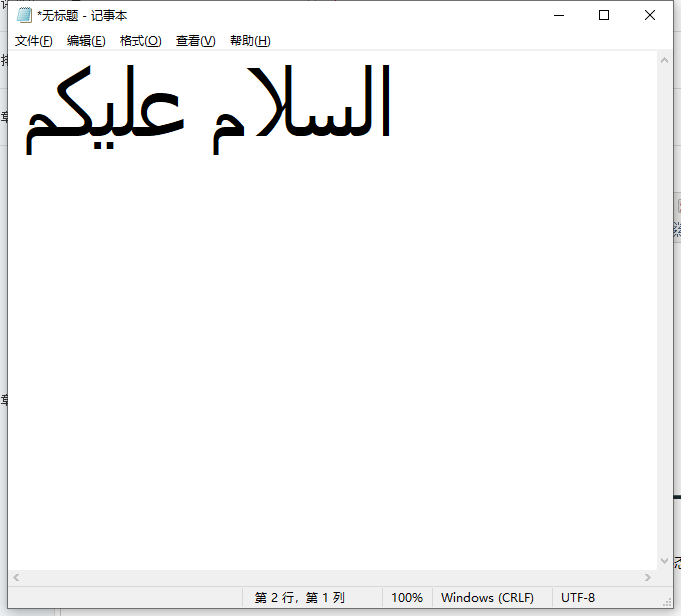Click the 第 2 行, 第 1 列 status entry
The height and width of the screenshot is (616, 681).
(x=300, y=598)
